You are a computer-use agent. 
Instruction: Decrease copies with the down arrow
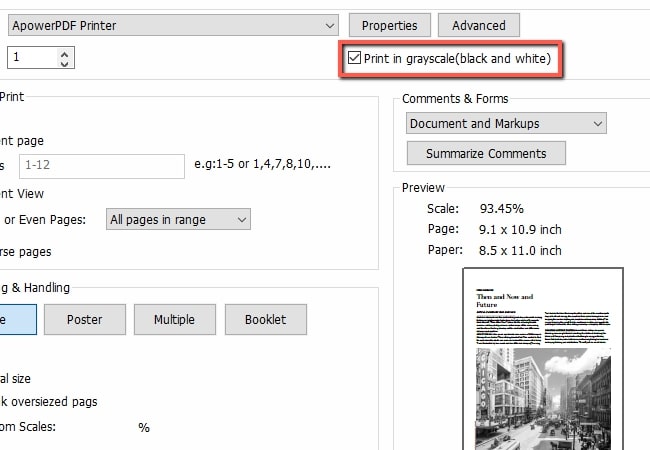pos(65,63)
